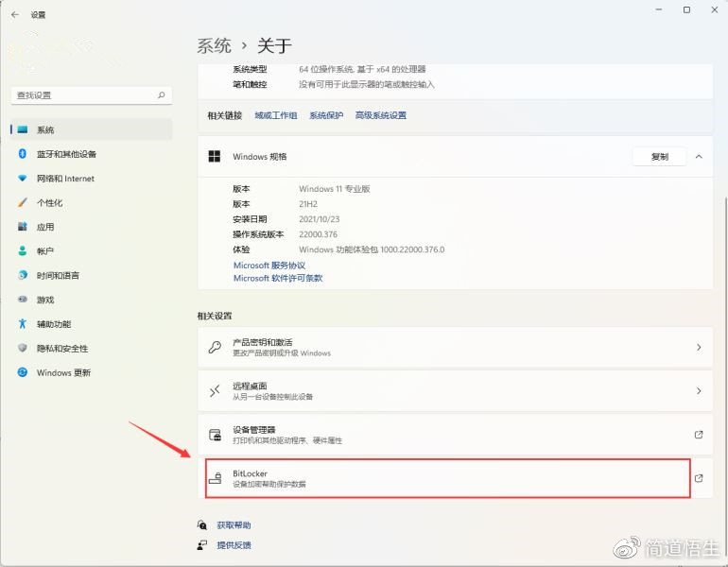This screenshot has width=728, height=567.
Task: Switch to 时间和语言 settings
Action: (91, 275)
